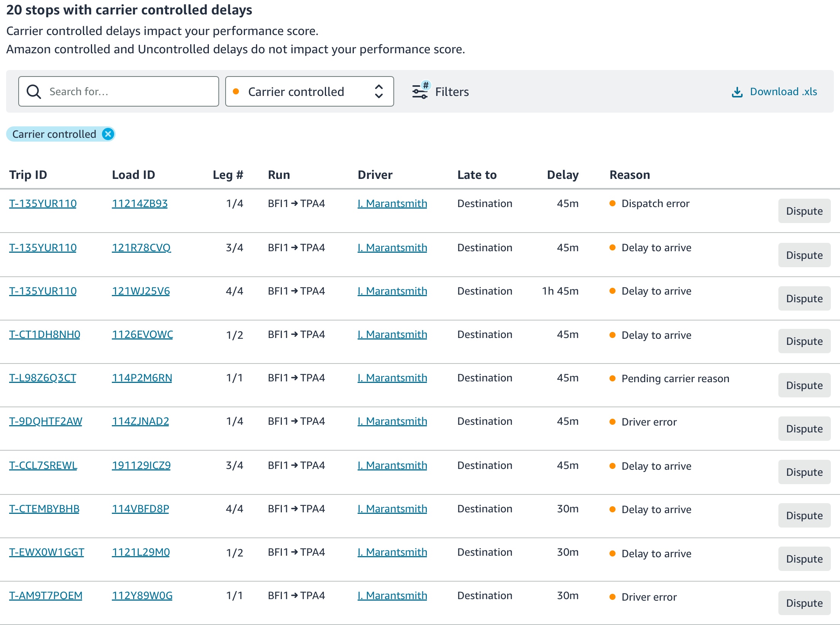Screen dimensions: 840x625
Task: Click the Filters sliders icon
Action: tap(420, 92)
